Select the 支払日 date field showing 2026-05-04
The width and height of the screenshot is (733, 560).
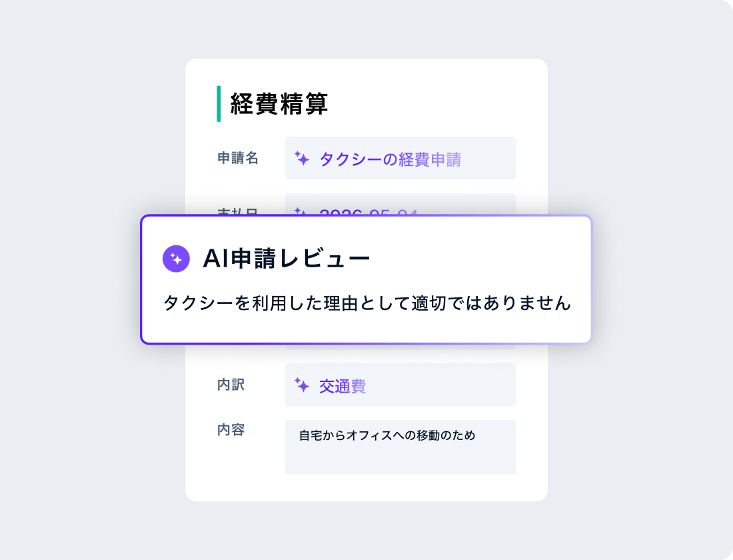point(400,206)
